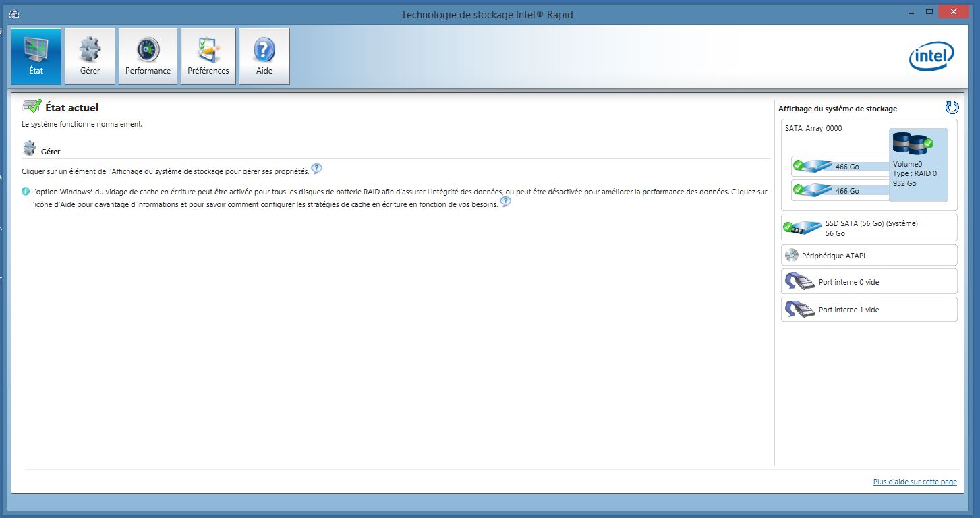The height and width of the screenshot is (518, 980).
Task: Click the gear icon beside Gérer heading
Action: coord(29,149)
